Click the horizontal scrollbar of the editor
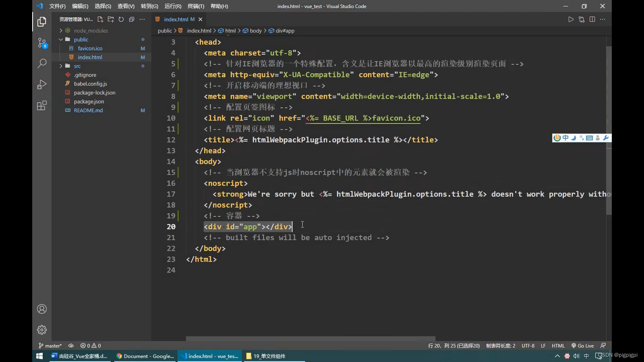 (x=311, y=339)
